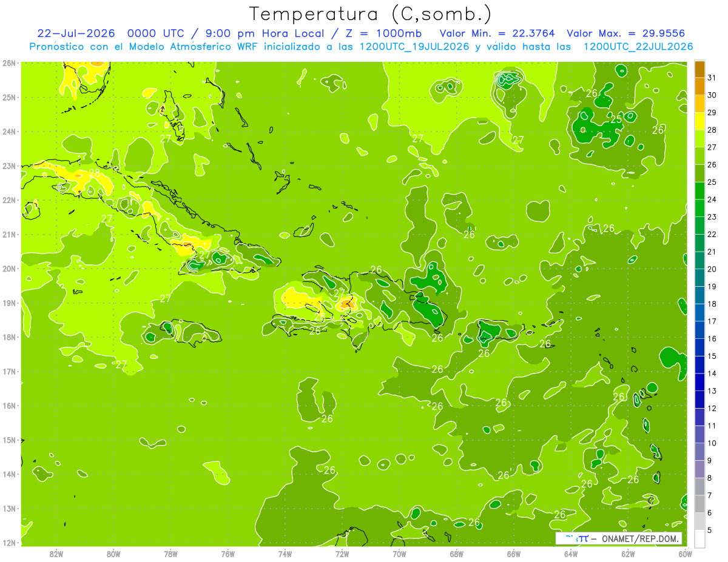Select the '22-Jul-2026' forecast date text
This screenshot has height=562, width=728.
[76, 33]
